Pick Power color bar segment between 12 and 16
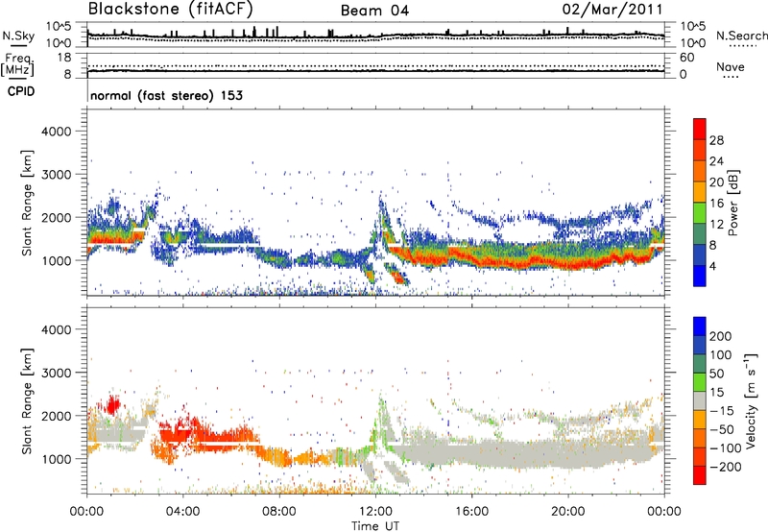This screenshot has height=532, width=768. pos(700,212)
